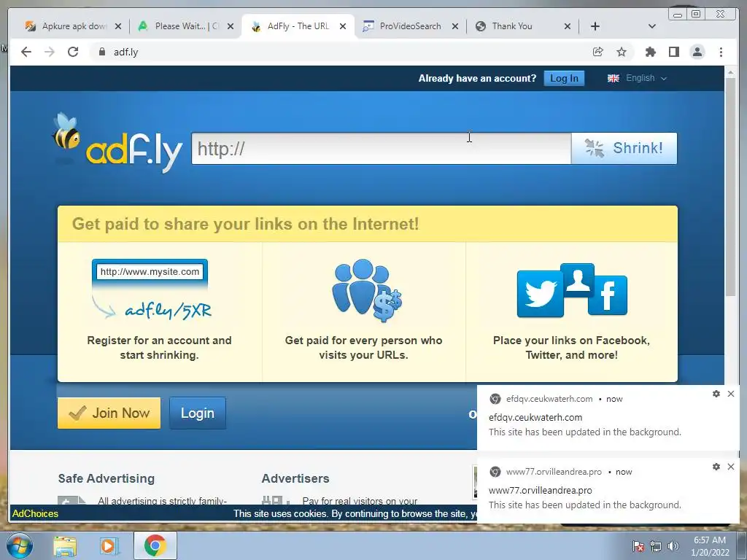The height and width of the screenshot is (560, 747).
Task: Focus the http:// URL input field
Action: (381, 149)
